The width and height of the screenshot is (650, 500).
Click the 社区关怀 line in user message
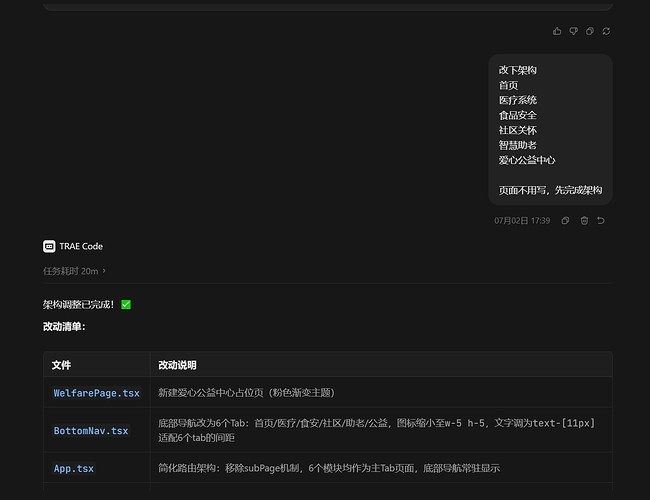point(517,130)
